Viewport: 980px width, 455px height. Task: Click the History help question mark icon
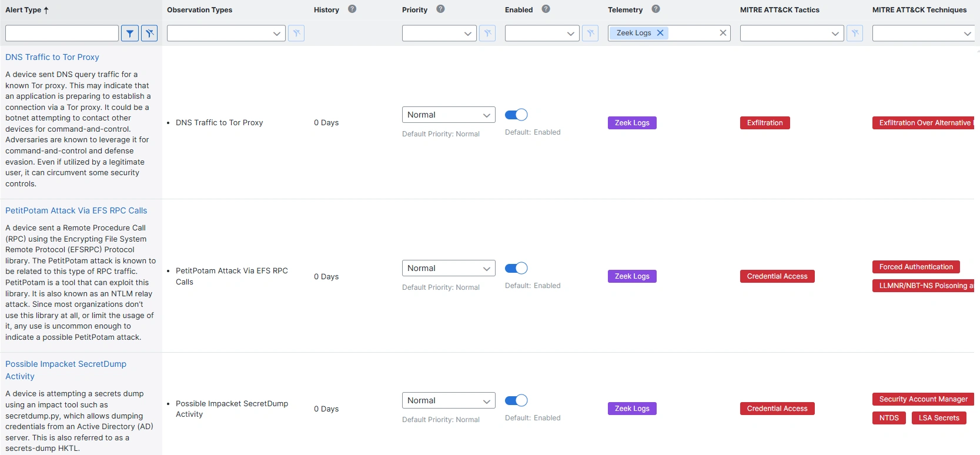pos(352,9)
